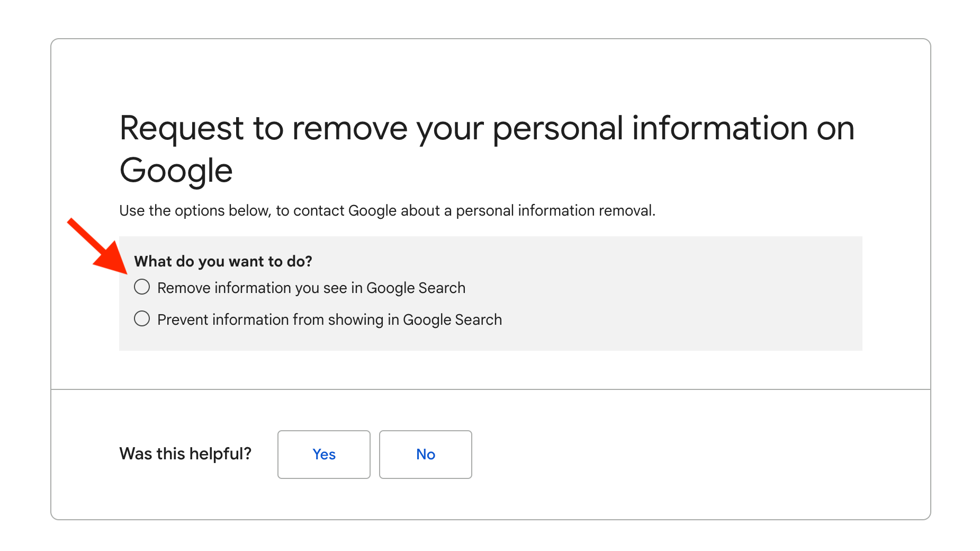Click the empty circle icon beside 'Prevent information'
Screen dimensions: 980x551
[142, 319]
